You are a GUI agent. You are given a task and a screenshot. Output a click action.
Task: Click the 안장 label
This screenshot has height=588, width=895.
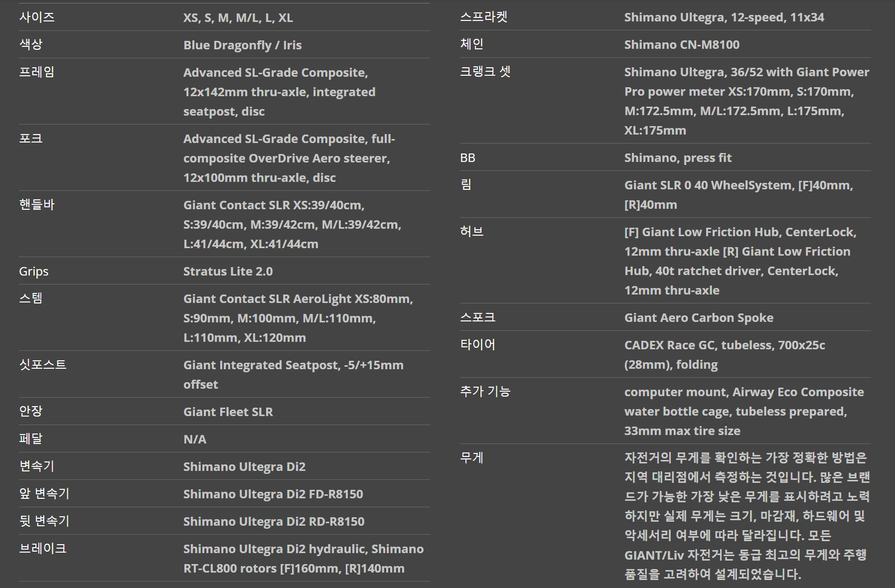pyautogui.click(x=31, y=412)
